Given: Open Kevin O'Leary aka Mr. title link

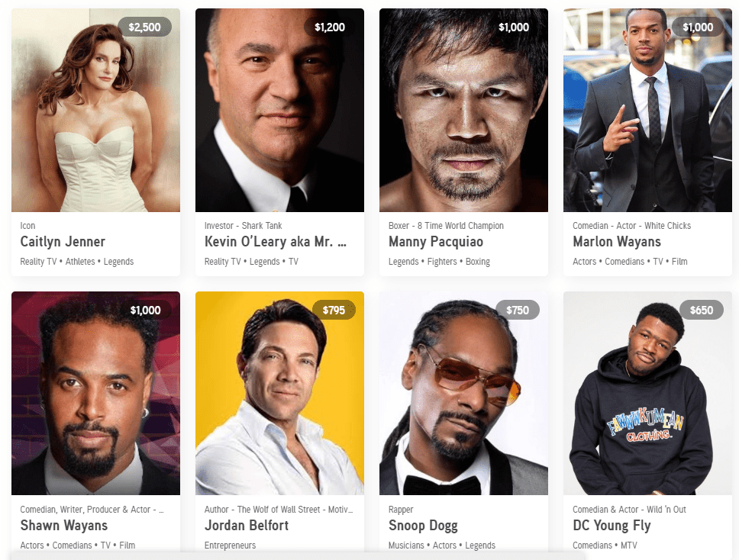Looking at the screenshot, I should pos(276,242).
